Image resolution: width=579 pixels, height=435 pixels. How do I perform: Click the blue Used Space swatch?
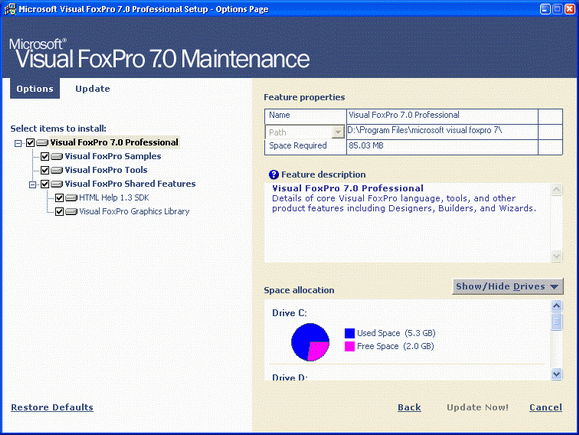350,333
